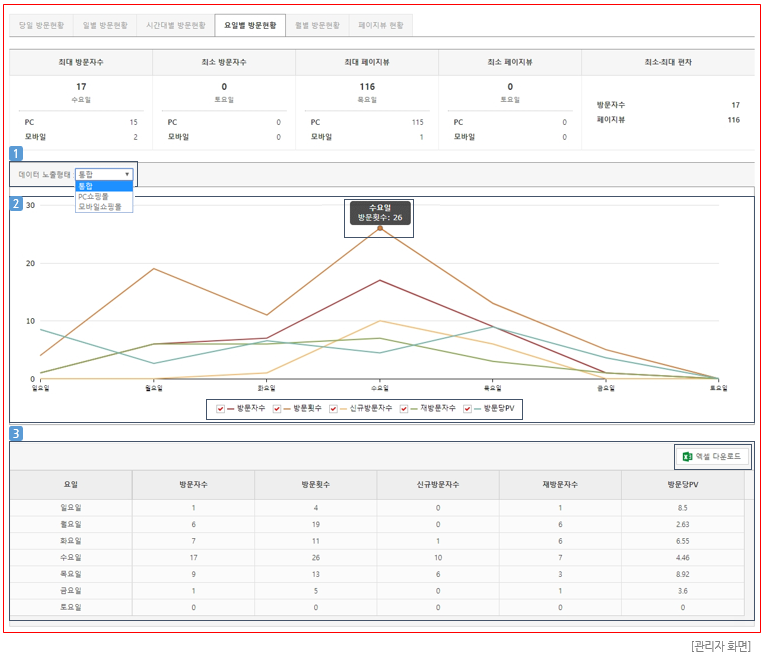The width and height of the screenshot is (764, 665).
Task: Open the 페이지뷰 현황 tab
Action: pos(381,25)
